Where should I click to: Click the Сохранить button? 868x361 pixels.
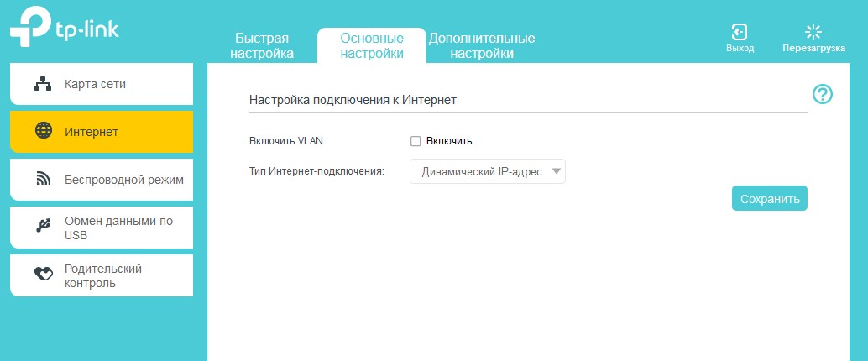click(769, 198)
